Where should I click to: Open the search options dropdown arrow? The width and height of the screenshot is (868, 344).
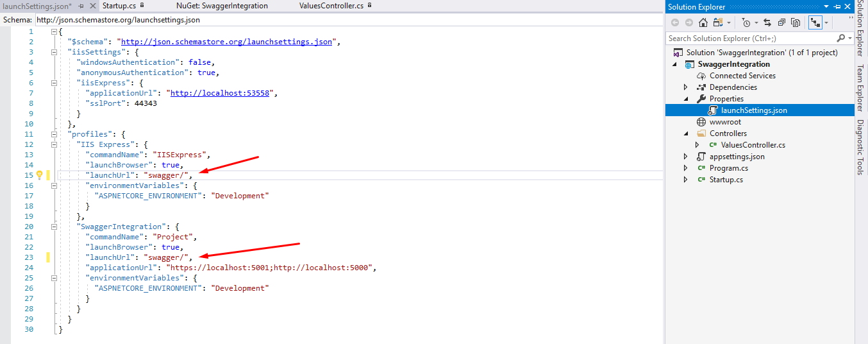pos(850,39)
